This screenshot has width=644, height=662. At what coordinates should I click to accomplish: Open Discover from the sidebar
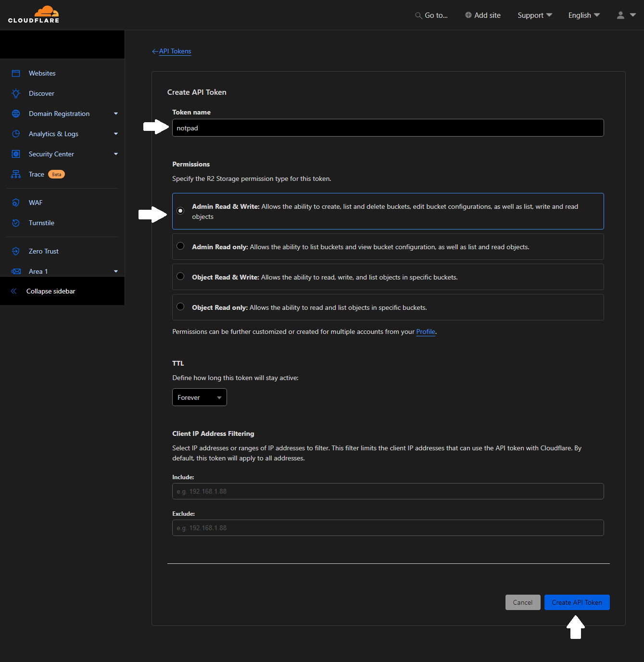coord(41,93)
